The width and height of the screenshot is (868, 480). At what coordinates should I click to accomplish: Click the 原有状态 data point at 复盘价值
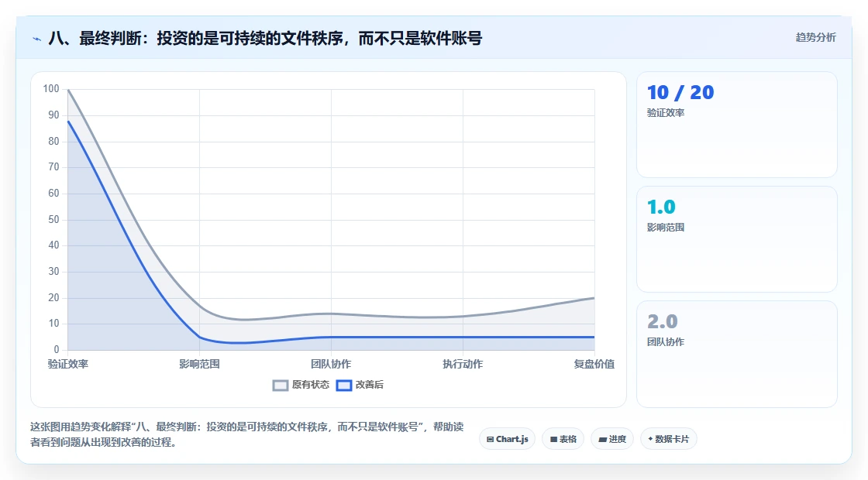tap(594, 298)
